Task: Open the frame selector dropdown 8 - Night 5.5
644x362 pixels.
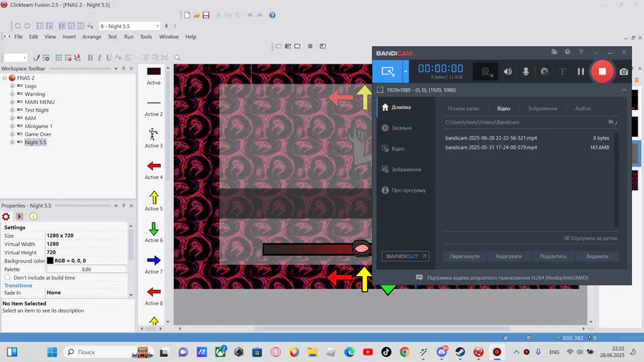Action: [157, 26]
